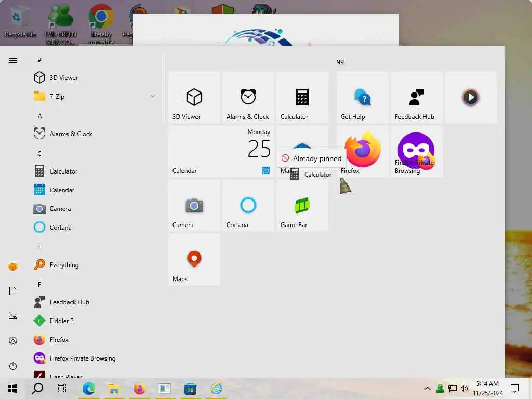Image resolution: width=532 pixels, height=399 pixels.
Task: Open the Game Bar tile
Action: 302,206
